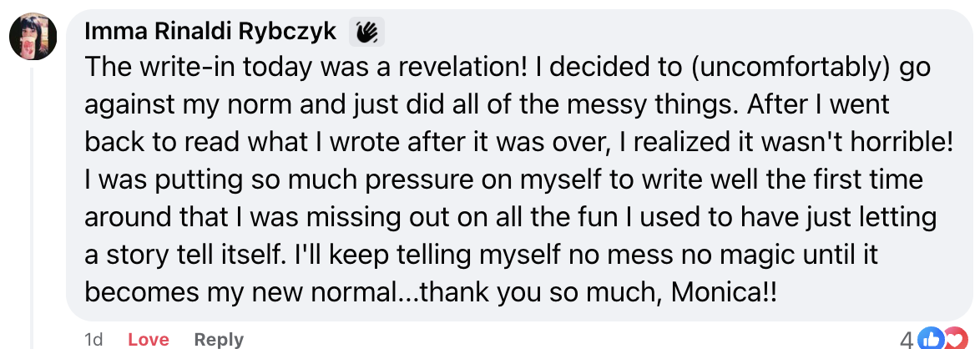Open Imma Rinaldi Rybczyk's profile picture

click(33, 37)
